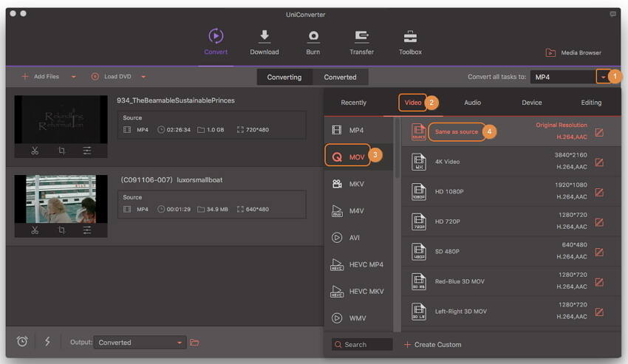Open the Convert all tasks to dropdown
The width and height of the screenshot is (628, 364).
click(x=603, y=77)
